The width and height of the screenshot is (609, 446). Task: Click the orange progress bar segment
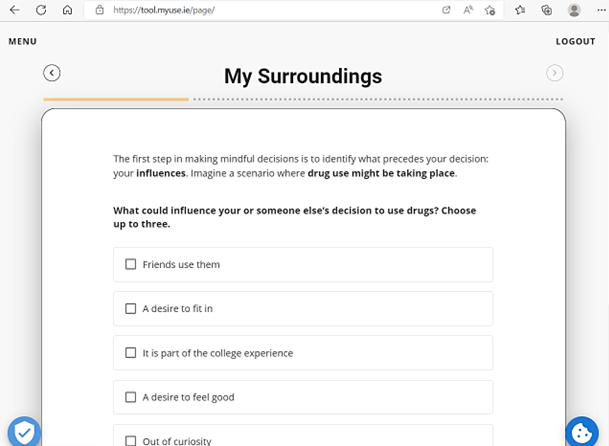pos(116,99)
